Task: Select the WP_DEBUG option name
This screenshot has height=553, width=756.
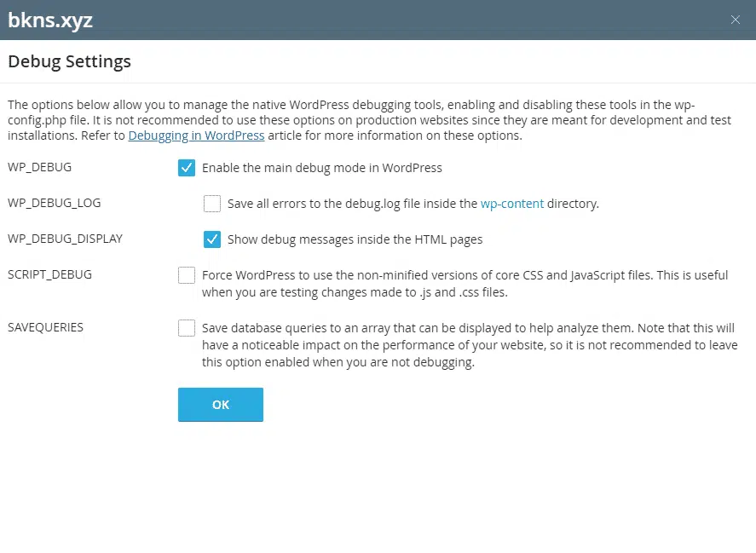Action: click(39, 167)
